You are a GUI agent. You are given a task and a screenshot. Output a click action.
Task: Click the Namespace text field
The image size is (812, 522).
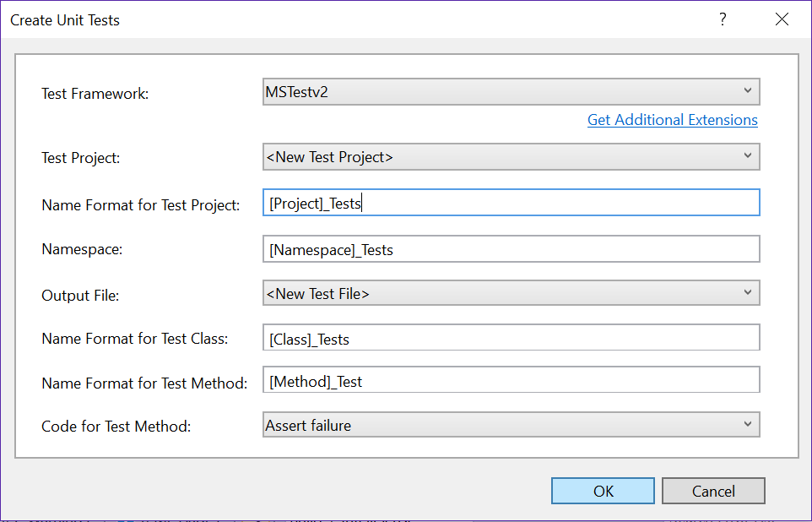click(x=511, y=249)
